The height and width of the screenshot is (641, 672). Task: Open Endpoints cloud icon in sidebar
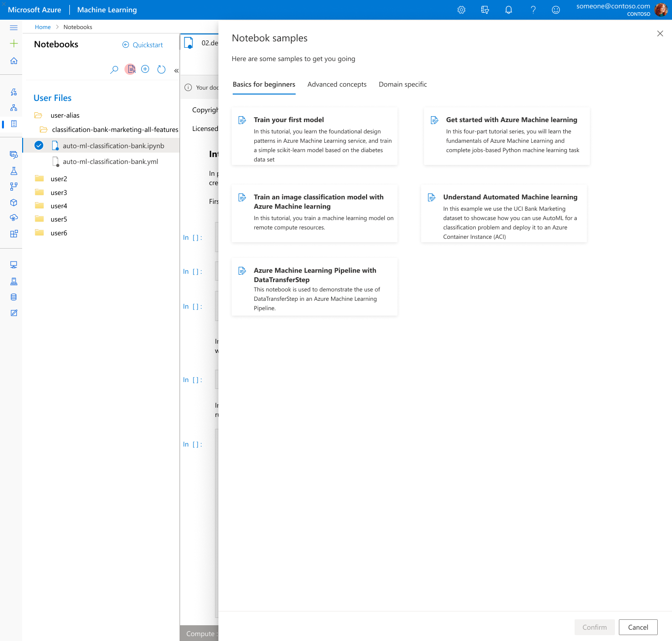(14, 218)
